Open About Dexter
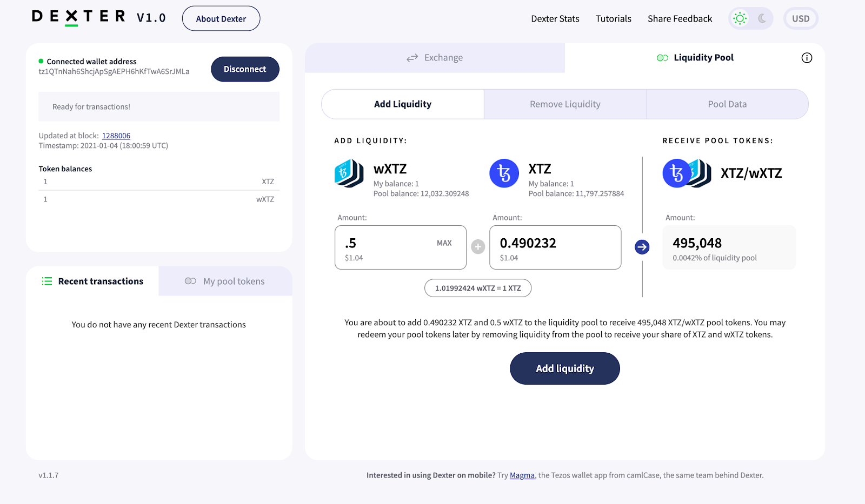This screenshot has height=504, width=865. (221, 18)
